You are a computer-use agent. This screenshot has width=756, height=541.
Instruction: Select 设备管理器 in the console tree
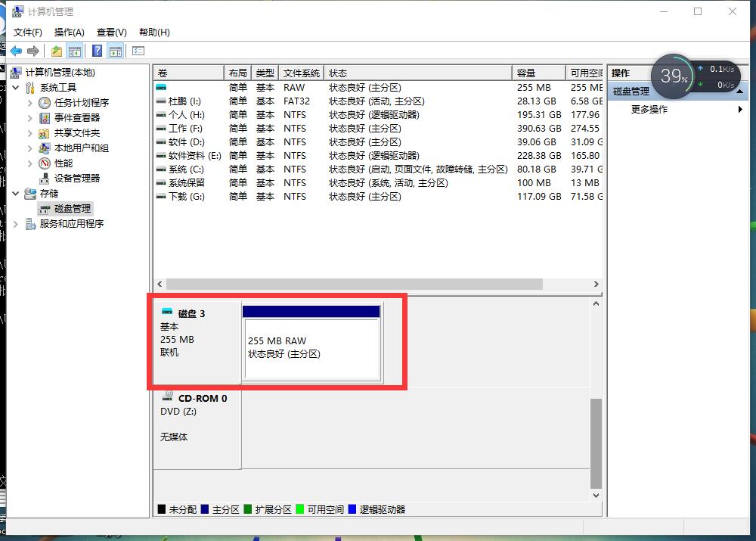75,178
